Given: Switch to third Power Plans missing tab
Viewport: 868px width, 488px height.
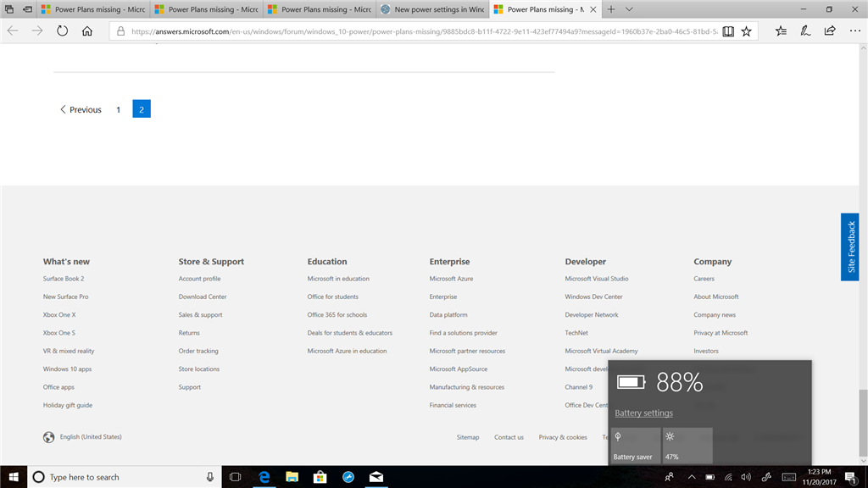Looking at the screenshot, I should 320,9.
